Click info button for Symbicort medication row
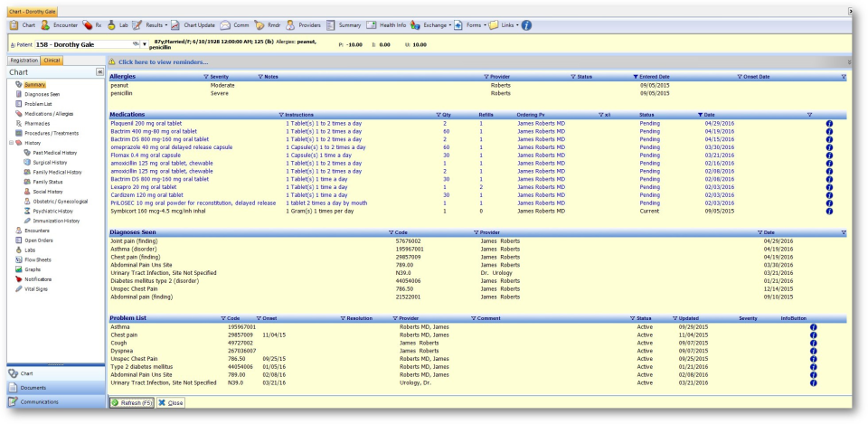Image resolution: width=868 pixels, height=424 pixels. [829, 211]
